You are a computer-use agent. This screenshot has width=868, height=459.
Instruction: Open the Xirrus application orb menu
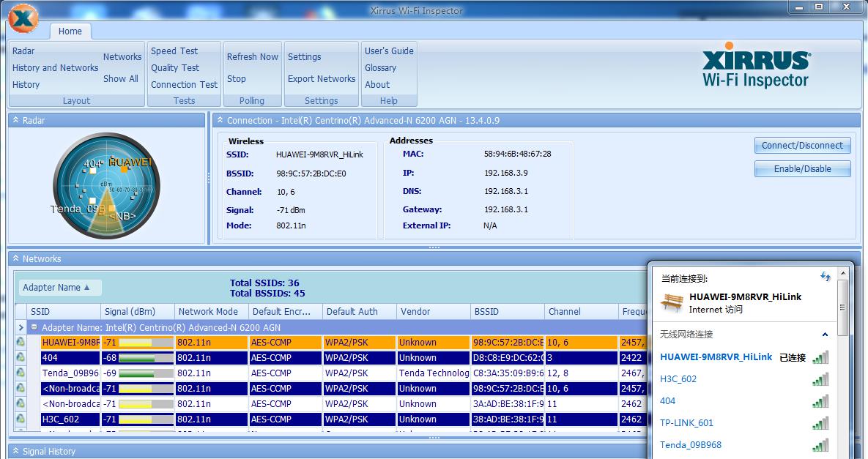[x=23, y=18]
